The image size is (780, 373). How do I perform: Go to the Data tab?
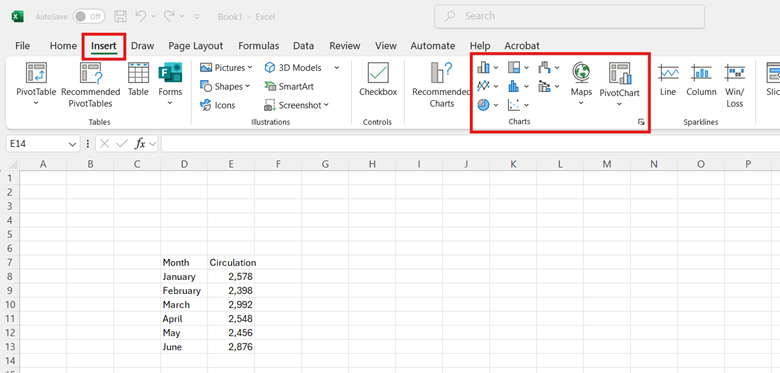(303, 46)
